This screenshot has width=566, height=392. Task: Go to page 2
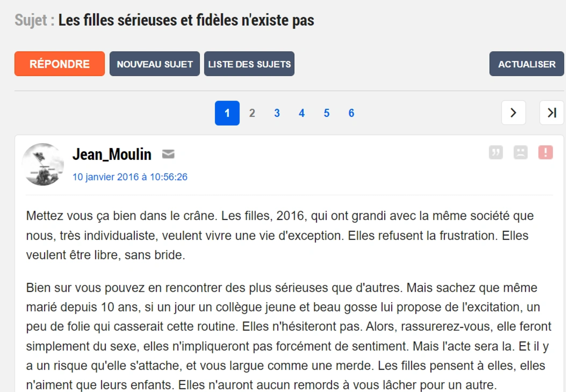252,113
